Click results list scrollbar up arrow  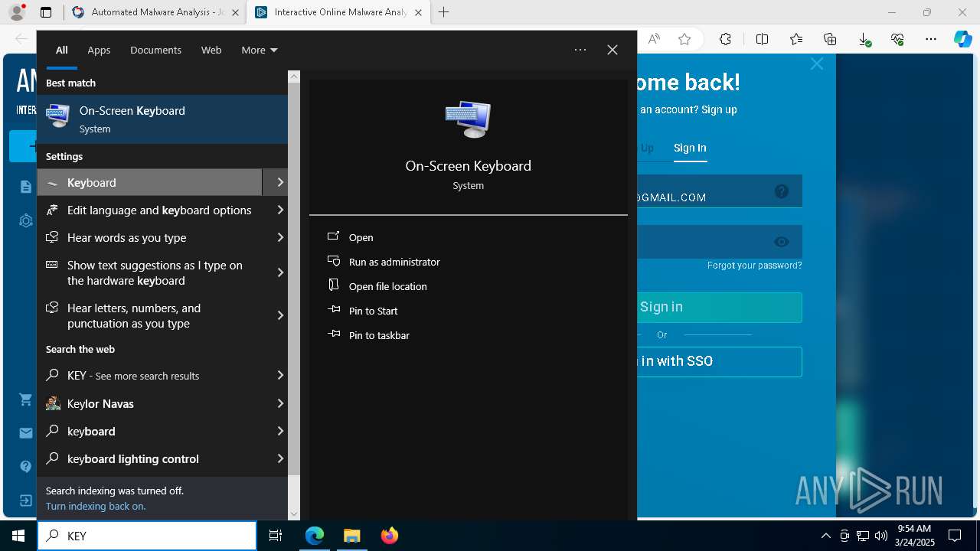click(294, 77)
